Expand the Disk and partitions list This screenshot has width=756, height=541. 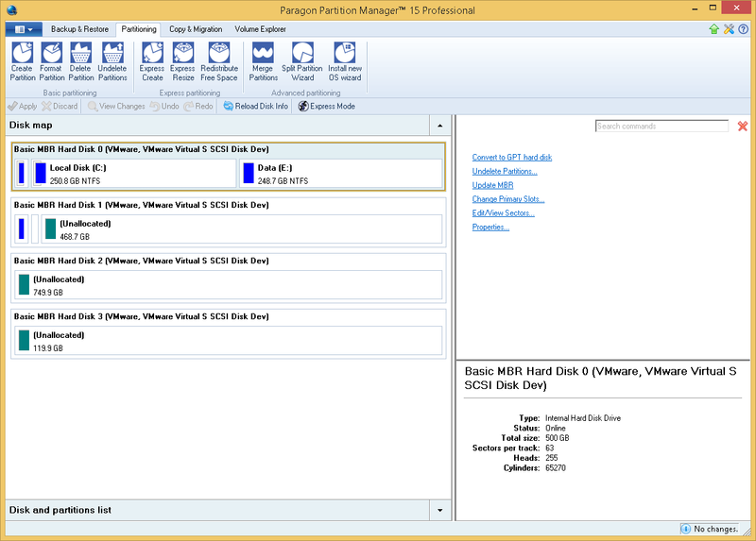click(x=439, y=510)
